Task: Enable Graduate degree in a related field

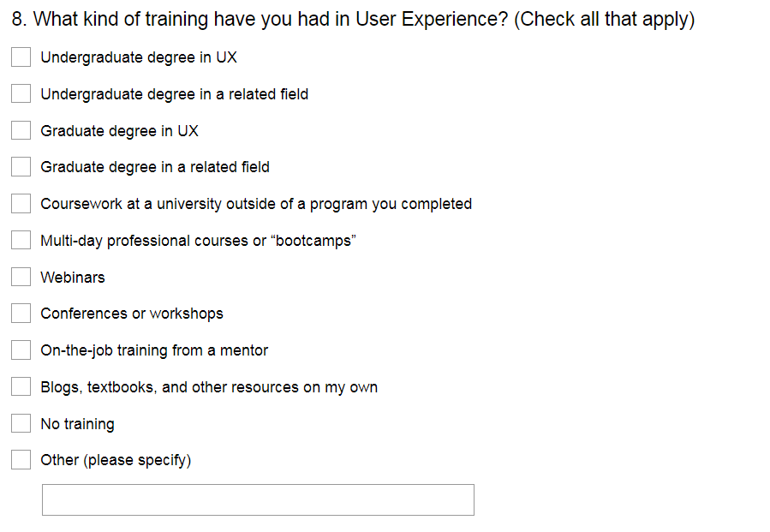Action: point(21,167)
